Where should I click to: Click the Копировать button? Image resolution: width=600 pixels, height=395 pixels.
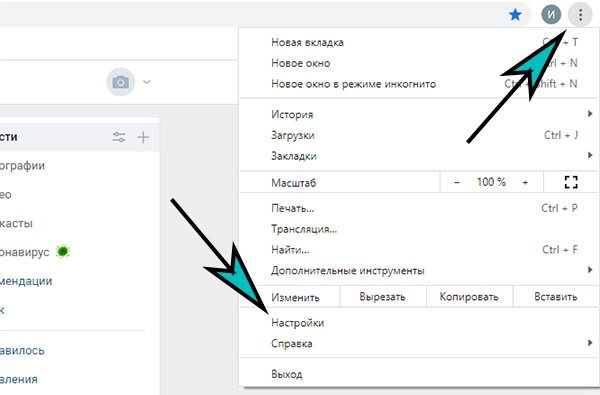(469, 297)
